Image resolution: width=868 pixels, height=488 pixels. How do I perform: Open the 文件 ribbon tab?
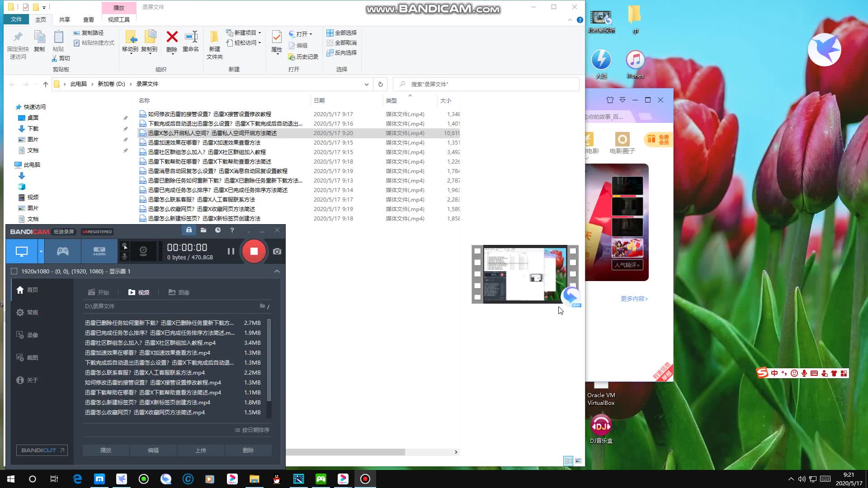16,19
